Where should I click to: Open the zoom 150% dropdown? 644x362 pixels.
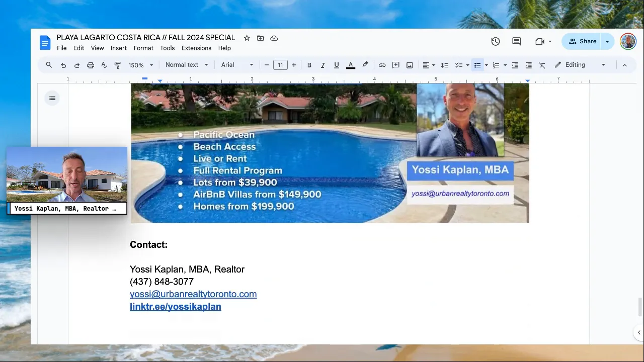pyautogui.click(x=141, y=65)
